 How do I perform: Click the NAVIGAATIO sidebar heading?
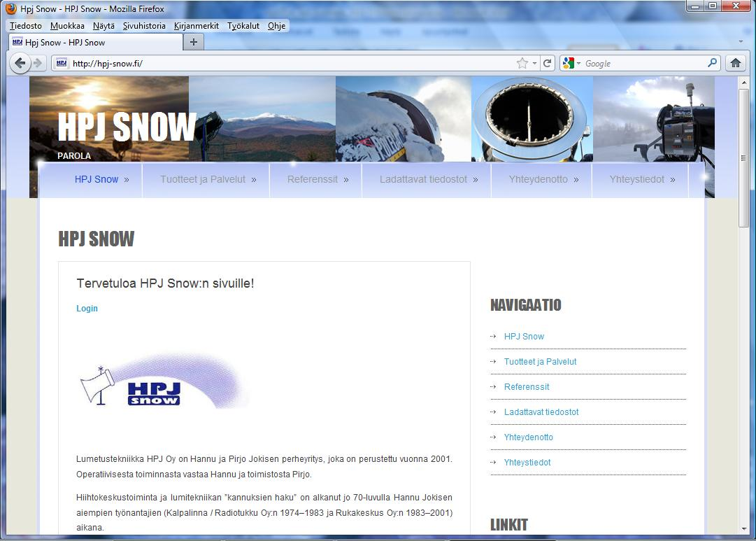coord(525,305)
